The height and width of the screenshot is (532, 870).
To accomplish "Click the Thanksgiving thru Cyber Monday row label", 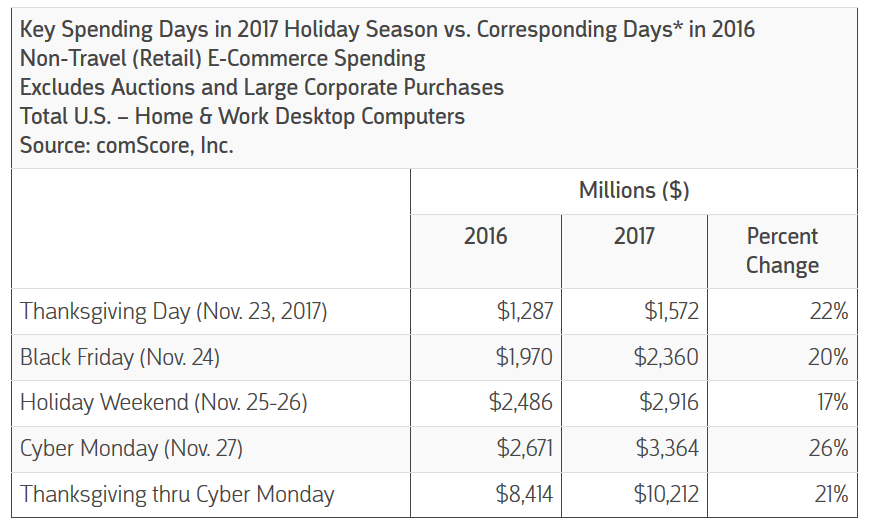I will point(177,494).
